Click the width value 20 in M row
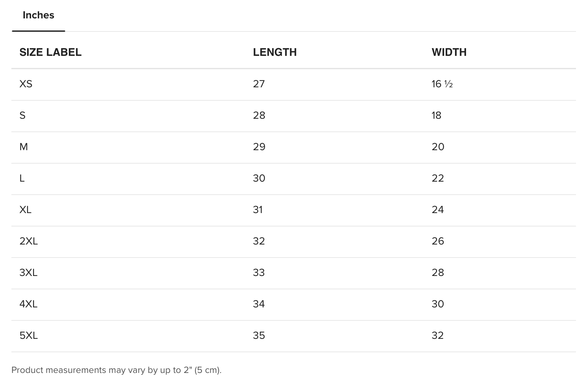The image size is (588, 388). coord(438,147)
